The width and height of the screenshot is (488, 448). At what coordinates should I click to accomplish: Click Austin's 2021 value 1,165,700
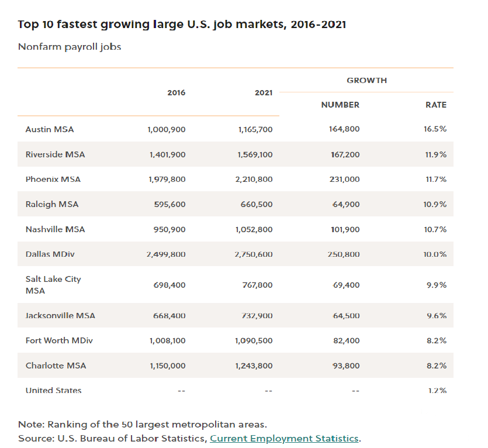[255, 129]
